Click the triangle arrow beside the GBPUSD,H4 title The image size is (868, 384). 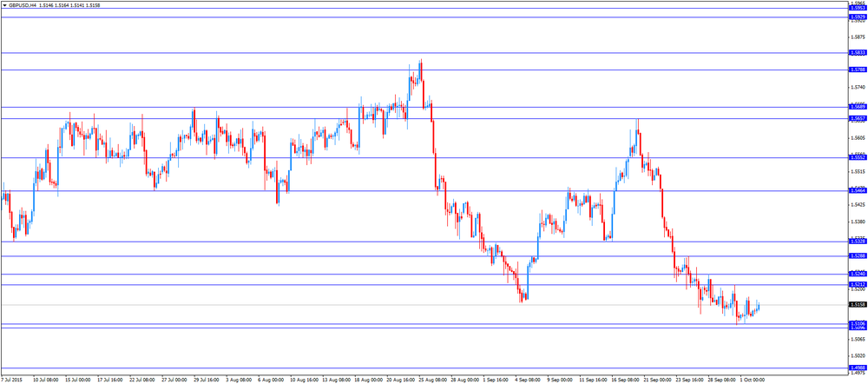(5, 5)
